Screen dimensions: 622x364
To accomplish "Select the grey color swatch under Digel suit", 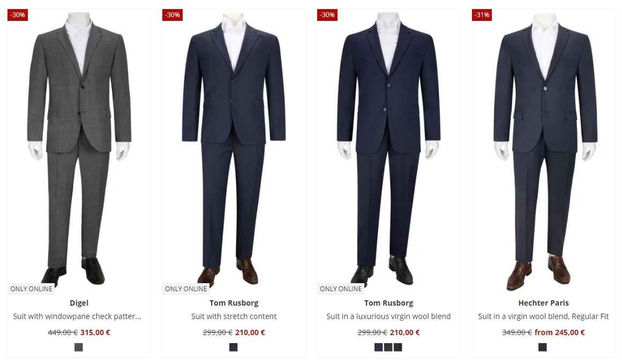I will [x=79, y=347].
